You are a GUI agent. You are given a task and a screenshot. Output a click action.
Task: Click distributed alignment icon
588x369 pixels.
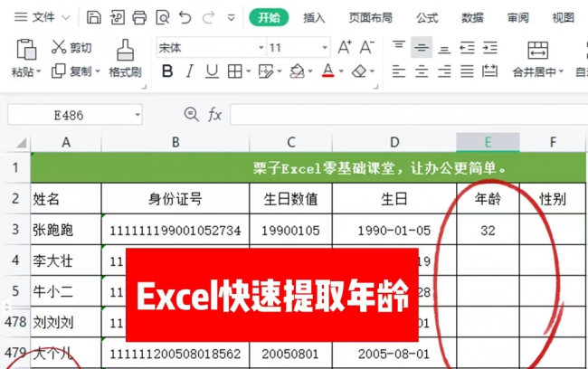click(489, 71)
